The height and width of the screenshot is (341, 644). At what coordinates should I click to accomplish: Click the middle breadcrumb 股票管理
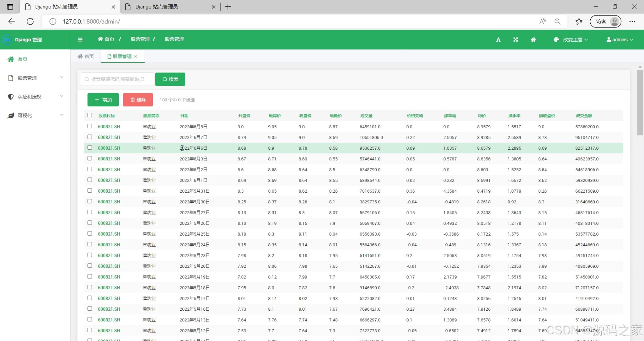pyautogui.click(x=140, y=39)
